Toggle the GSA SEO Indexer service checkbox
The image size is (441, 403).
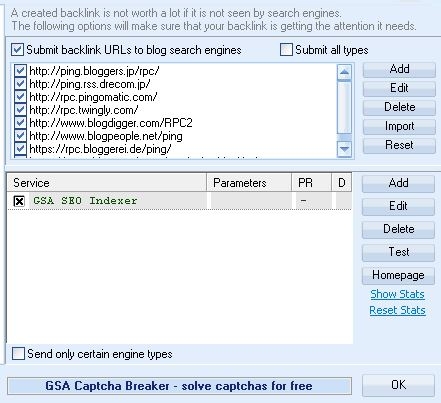point(19,201)
